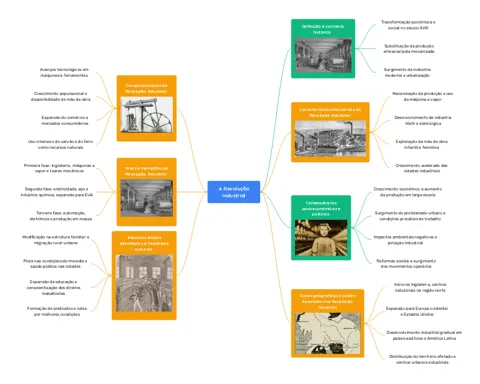The width and height of the screenshot is (480, 384).
Task: Select the 'Fases e inovações' node title
Action: click(x=146, y=171)
